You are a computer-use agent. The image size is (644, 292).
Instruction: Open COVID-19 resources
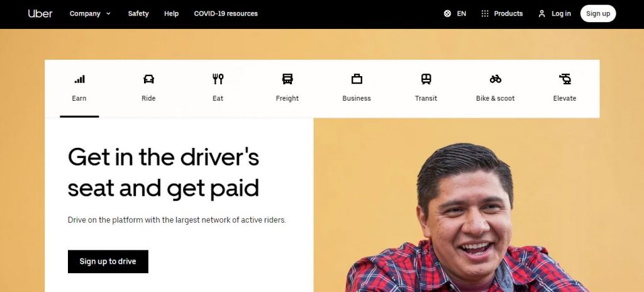226,14
